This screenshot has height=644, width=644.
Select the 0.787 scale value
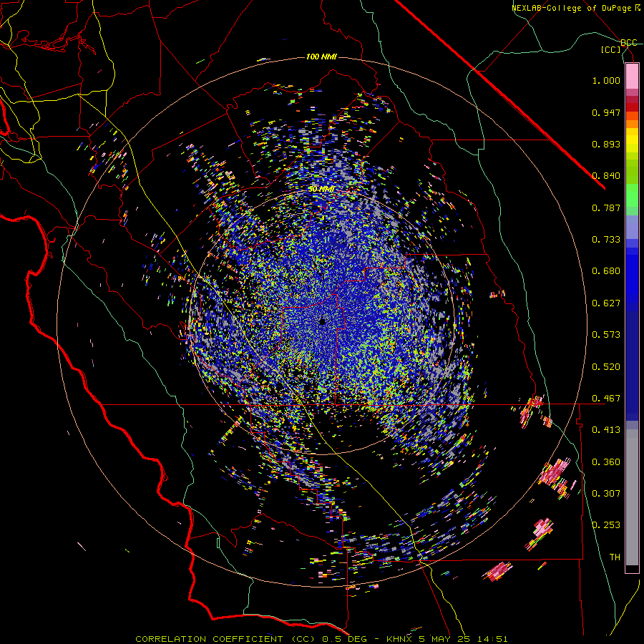(x=606, y=208)
